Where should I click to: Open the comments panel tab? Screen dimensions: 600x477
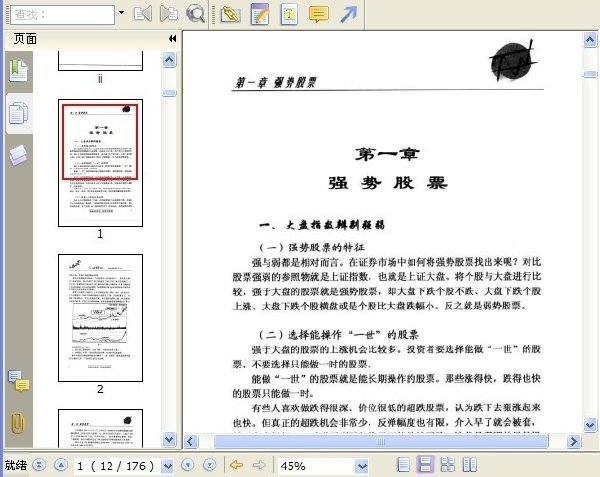(18, 381)
